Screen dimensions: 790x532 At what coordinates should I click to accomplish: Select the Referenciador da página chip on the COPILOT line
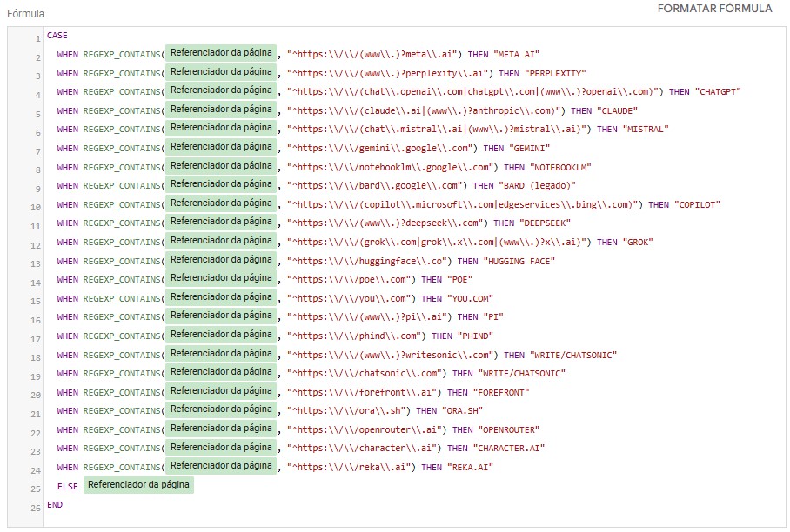pos(221,203)
